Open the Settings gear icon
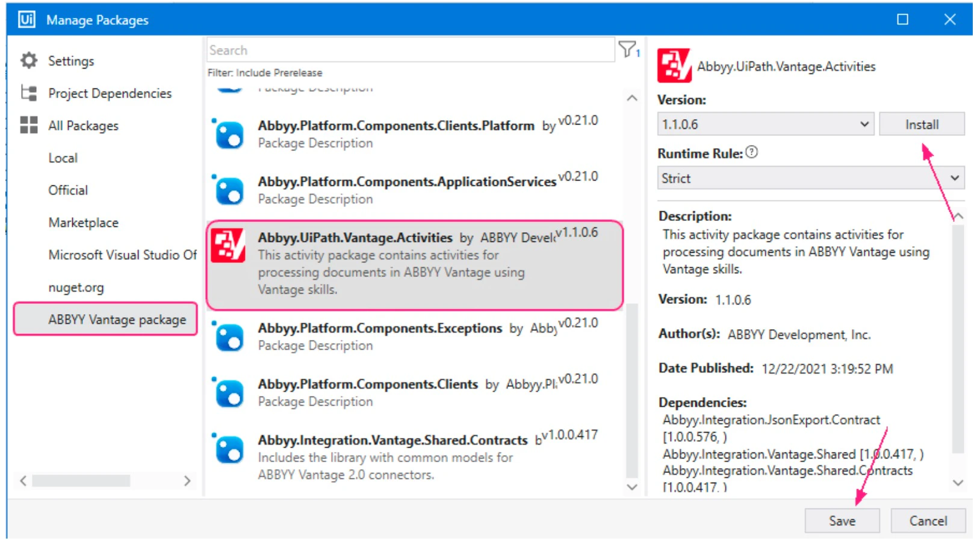Screen dimensions: 980x550 [28, 60]
